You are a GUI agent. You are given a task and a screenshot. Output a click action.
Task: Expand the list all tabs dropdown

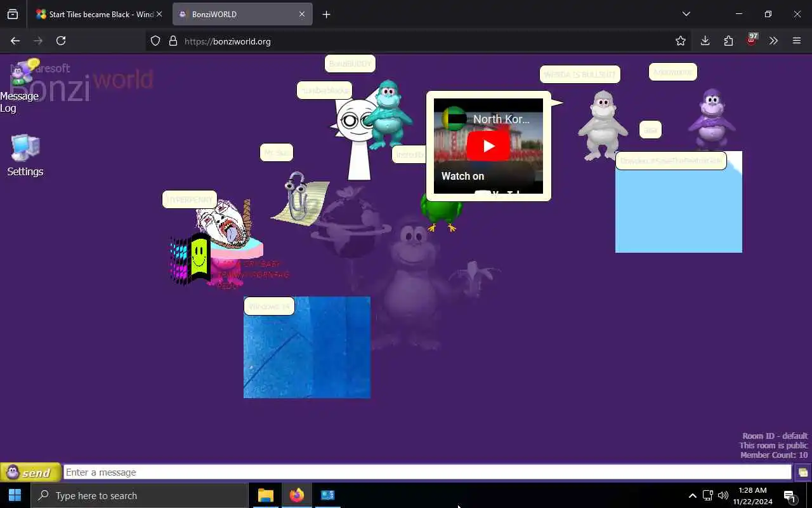coord(686,14)
